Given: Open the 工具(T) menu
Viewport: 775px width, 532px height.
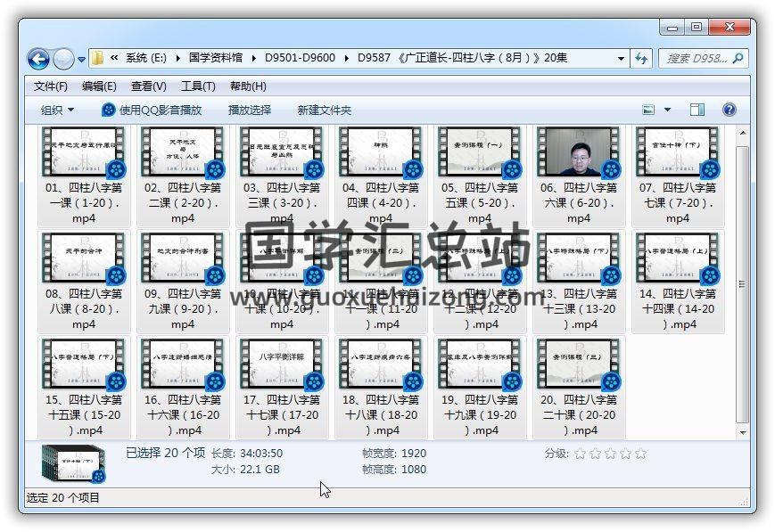Looking at the screenshot, I should click(x=197, y=86).
